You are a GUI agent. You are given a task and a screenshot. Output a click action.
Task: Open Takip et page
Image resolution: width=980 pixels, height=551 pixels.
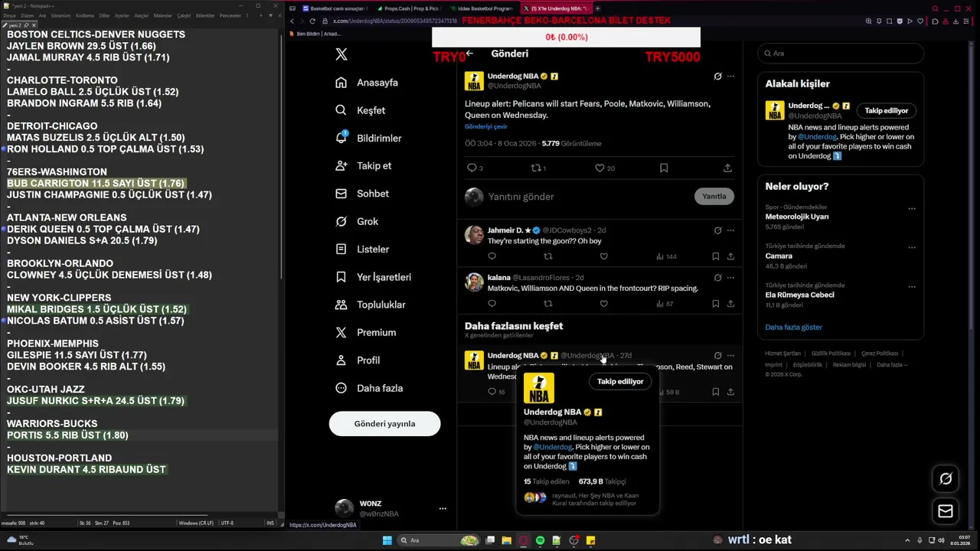(363, 165)
